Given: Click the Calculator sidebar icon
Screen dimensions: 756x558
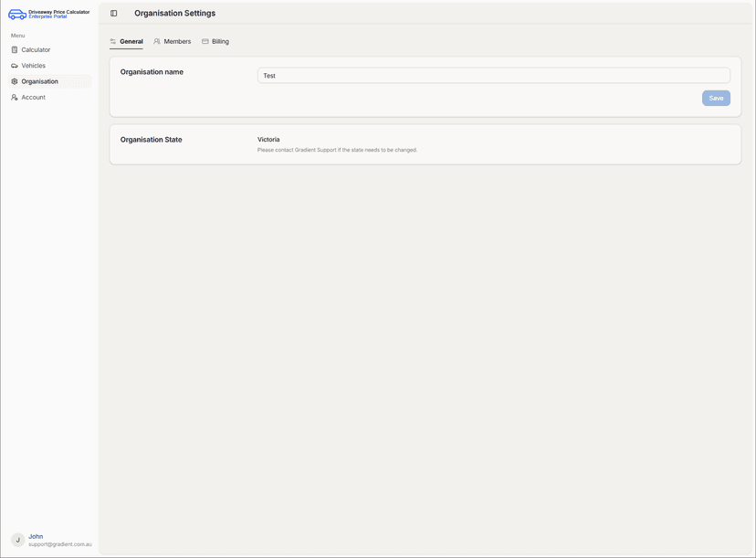Looking at the screenshot, I should pyautogui.click(x=15, y=49).
